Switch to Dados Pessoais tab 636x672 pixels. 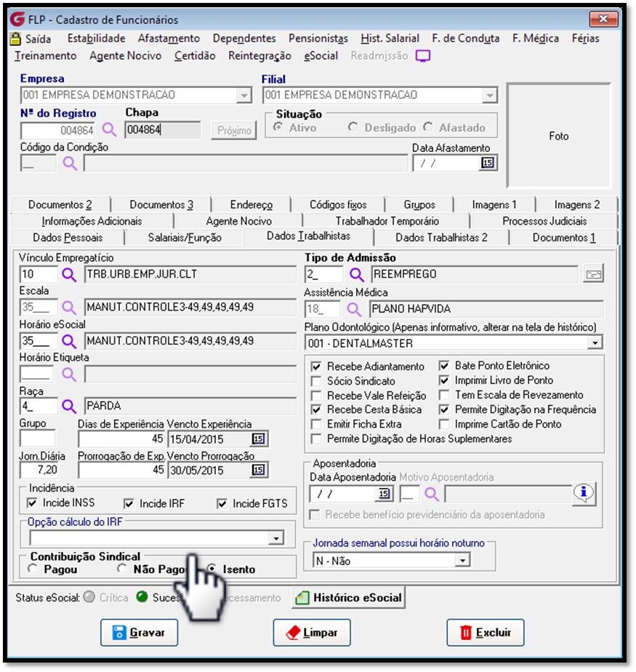pyautogui.click(x=68, y=237)
